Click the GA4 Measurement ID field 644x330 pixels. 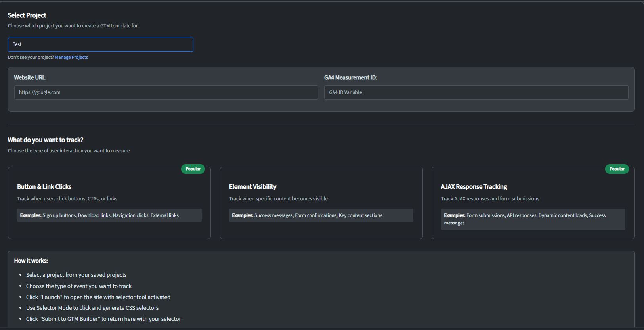[x=476, y=92]
